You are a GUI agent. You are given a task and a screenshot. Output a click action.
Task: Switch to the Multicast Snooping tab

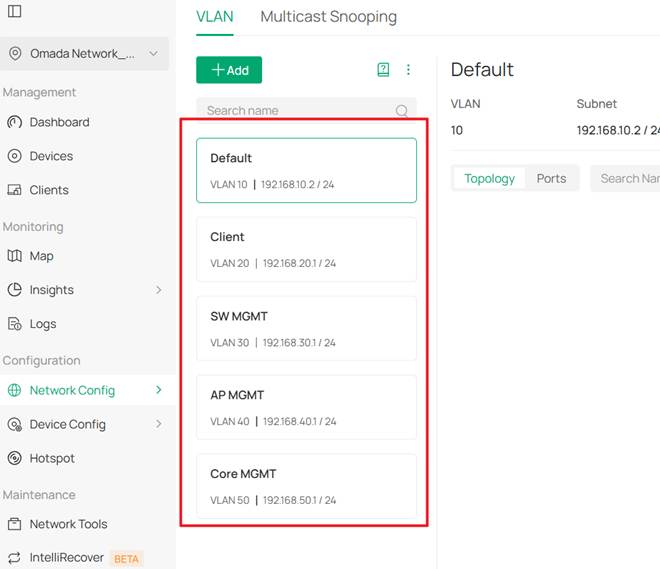click(328, 17)
